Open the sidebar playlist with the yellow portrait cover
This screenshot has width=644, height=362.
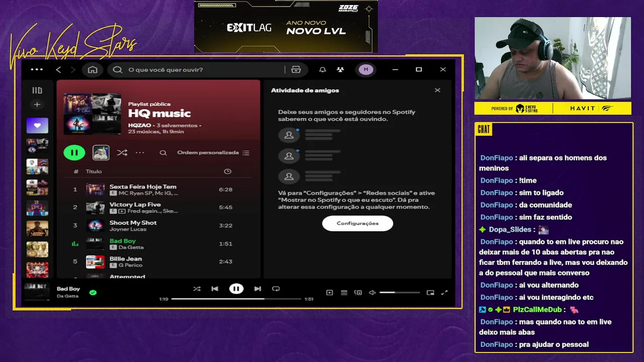(x=37, y=229)
